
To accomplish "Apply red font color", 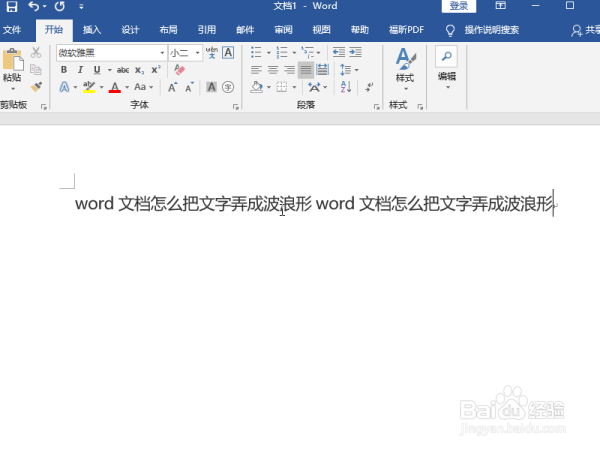I will coord(115,87).
